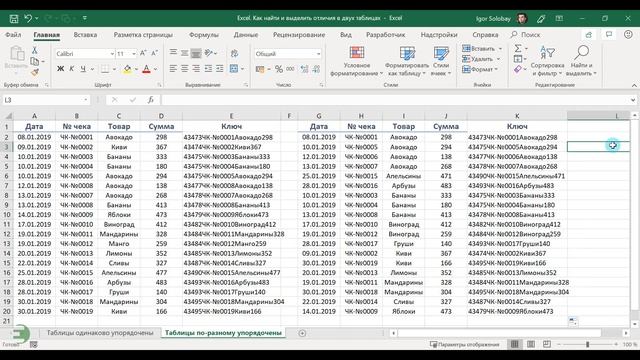Click AutoSum sigma icon
This screenshot has width=640, height=360.
518,49
